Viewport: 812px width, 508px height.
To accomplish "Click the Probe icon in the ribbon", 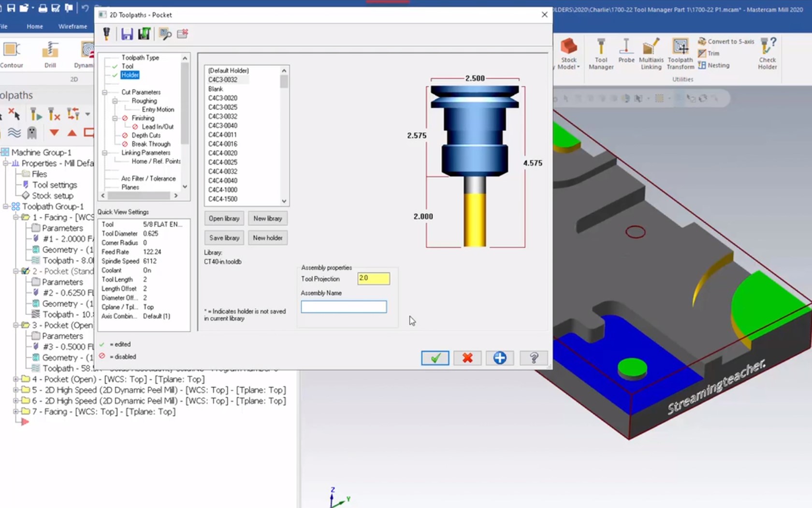I will (626, 51).
